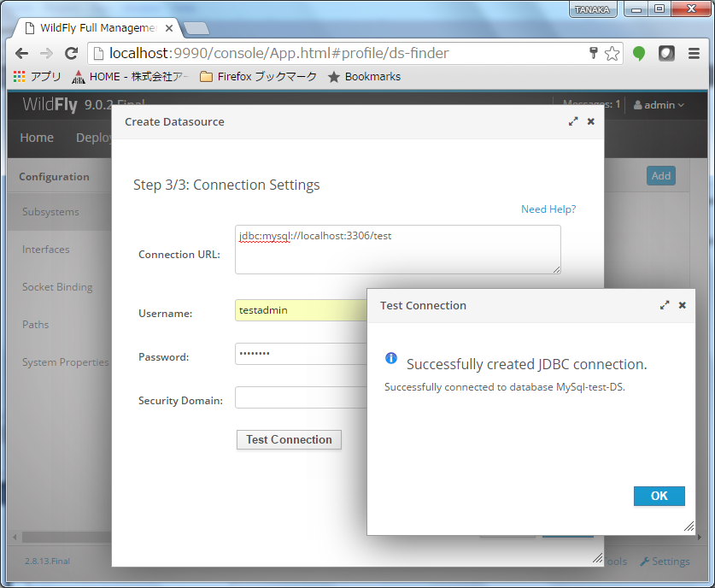
Task: Select System Properties in the sidebar
Action: tap(59, 362)
